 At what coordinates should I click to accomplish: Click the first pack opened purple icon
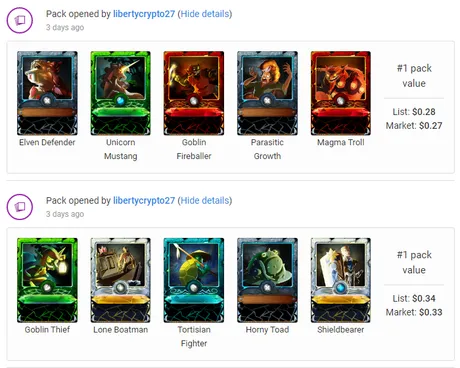tap(20, 20)
